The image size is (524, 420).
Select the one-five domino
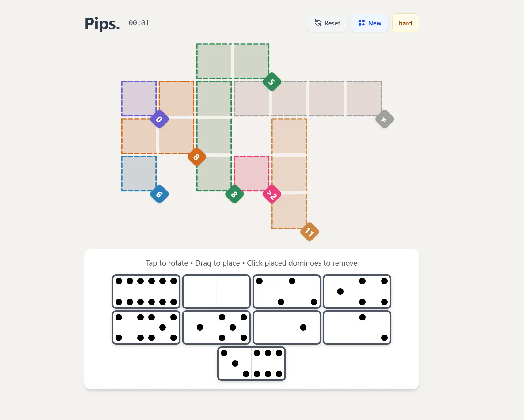tap(216, 327)
